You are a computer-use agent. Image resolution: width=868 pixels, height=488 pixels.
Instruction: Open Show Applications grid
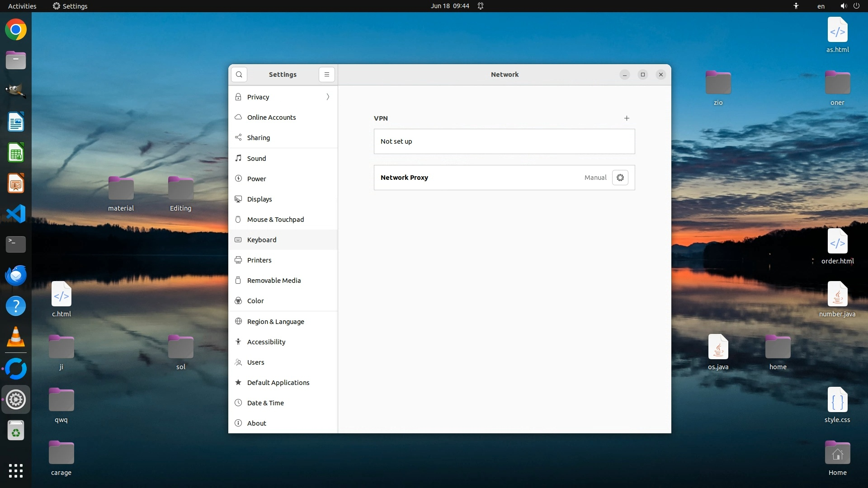tap(16, 470)
